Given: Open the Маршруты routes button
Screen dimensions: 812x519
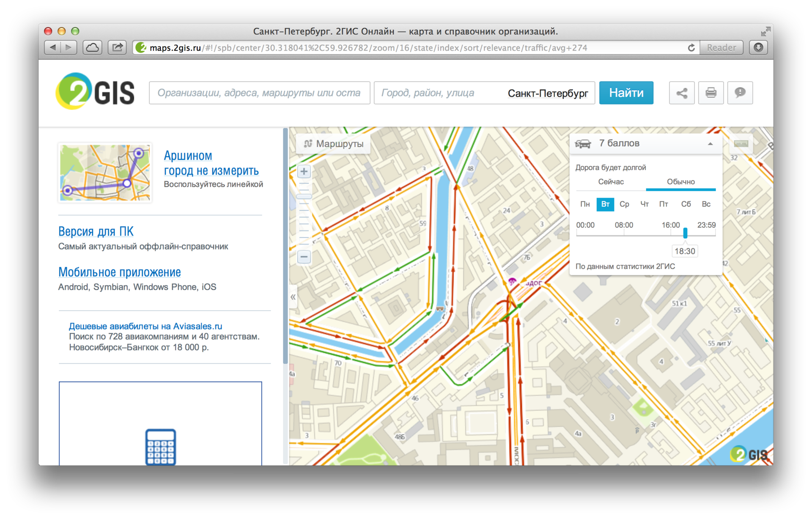Looking at the screenshot, I should pyautogui.click(x=334, y=144).
